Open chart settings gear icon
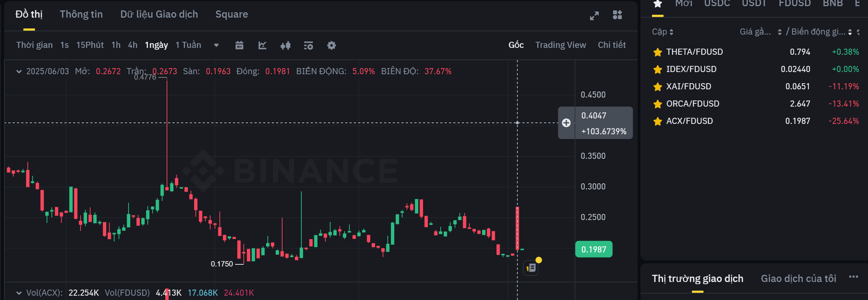Image resolution: width=868 pixels, height=300 pixels. tap(332, 45)
